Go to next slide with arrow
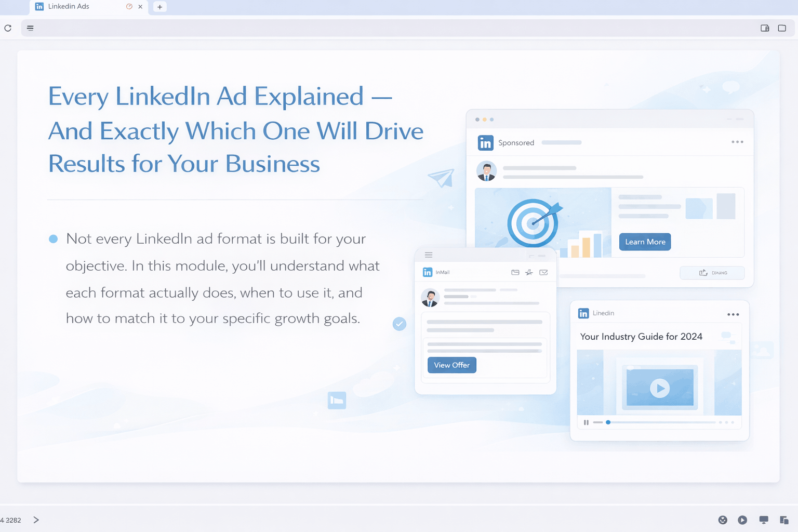Screen dimensions: 798x532 tap(36, 520)
